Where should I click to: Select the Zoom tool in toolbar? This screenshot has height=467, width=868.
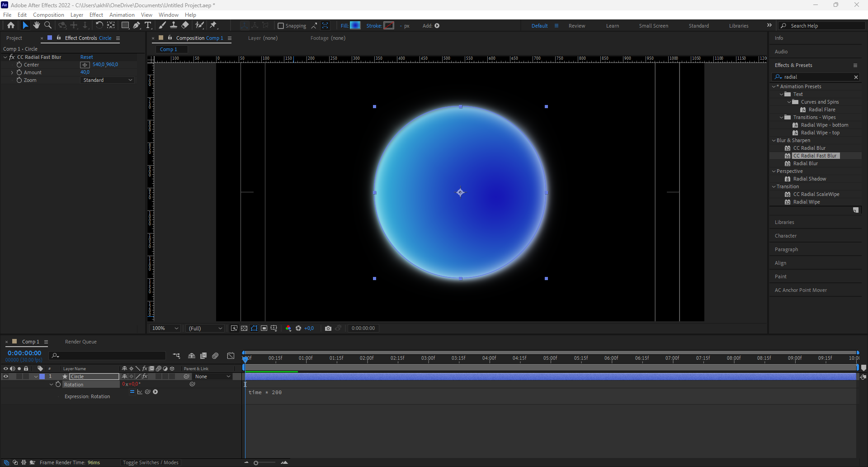48,25
